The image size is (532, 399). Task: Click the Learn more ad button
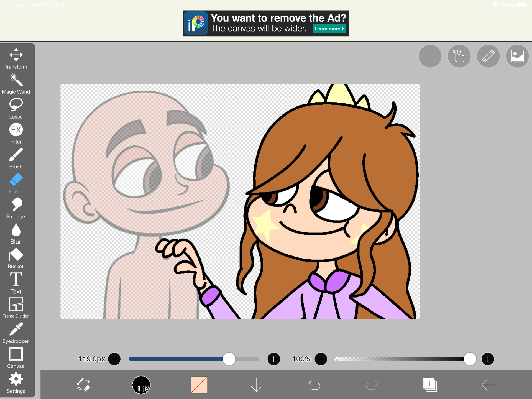coord(329,29)
